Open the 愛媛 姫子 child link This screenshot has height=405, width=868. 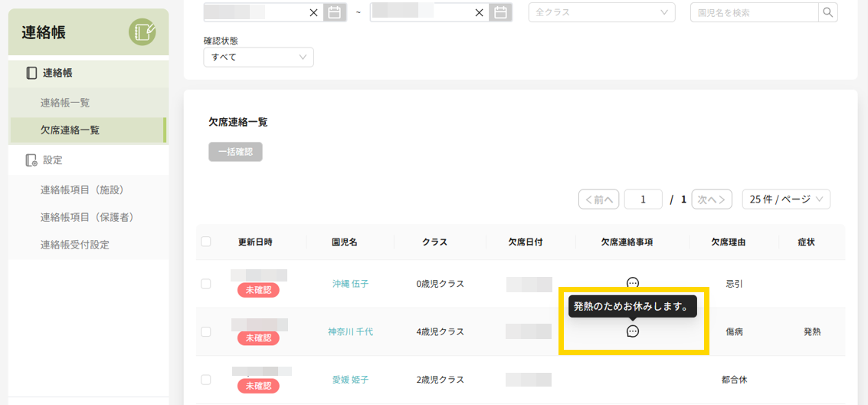(350, 380)
